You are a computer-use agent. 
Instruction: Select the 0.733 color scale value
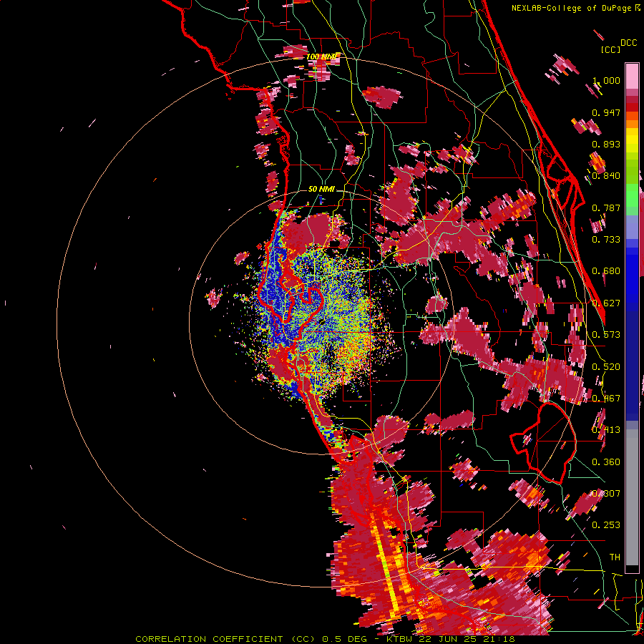click(x=606, y=240)
